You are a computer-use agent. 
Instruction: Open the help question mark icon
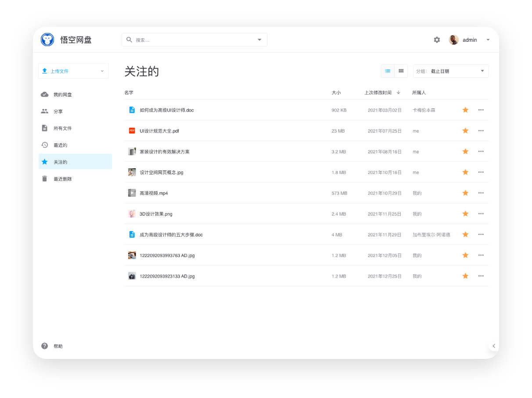pyautogui.click(x=44, y=346)
